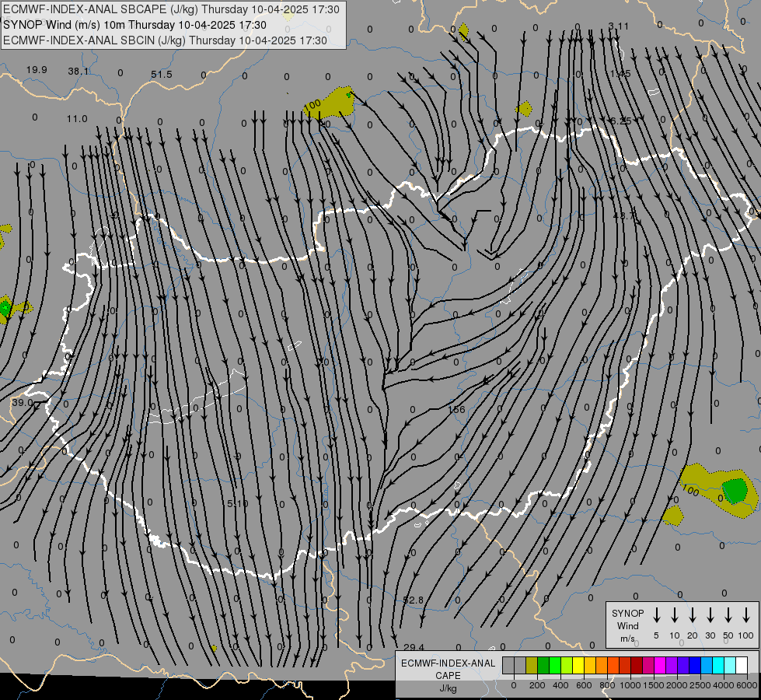Click the small olive diamond near 3.11
Image resolution: width=761 pixels, height=700 pixels.
coord(463,32)
